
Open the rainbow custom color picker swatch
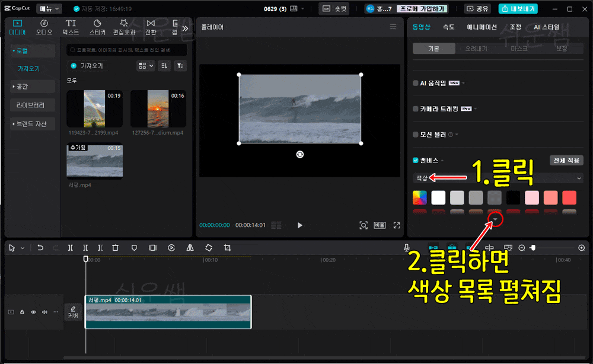click(x=420, y=197)
